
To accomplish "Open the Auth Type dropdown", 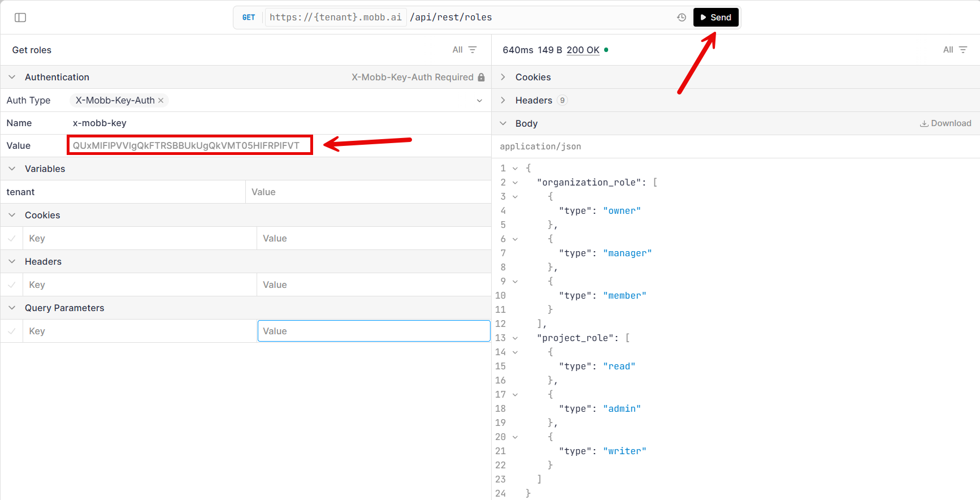I will [x=479, y=100].
